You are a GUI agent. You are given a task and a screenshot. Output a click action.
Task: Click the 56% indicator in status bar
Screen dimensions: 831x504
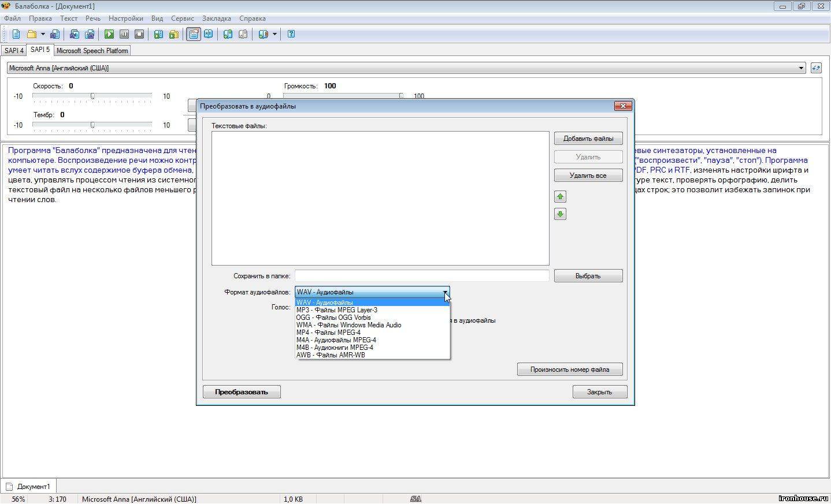18,499
